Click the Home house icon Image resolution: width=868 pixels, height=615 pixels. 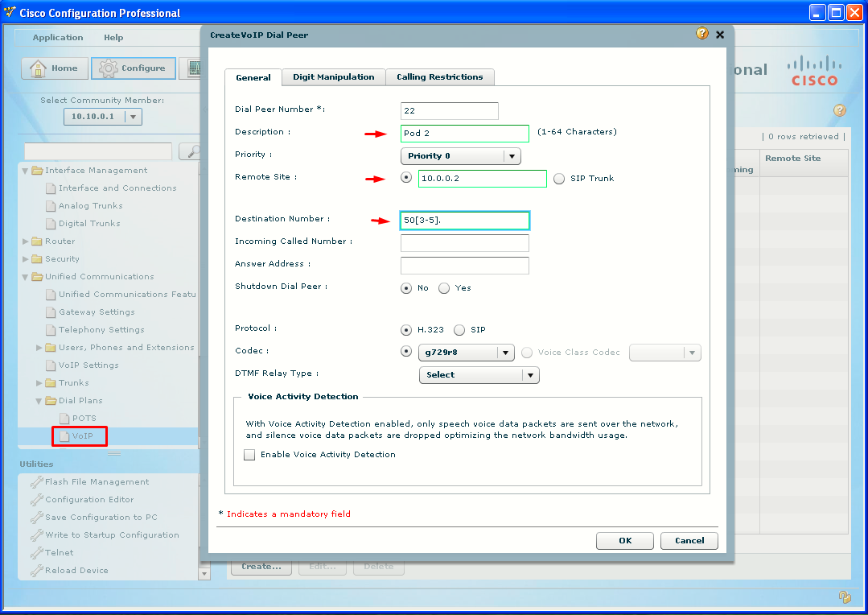coord(38,68)
